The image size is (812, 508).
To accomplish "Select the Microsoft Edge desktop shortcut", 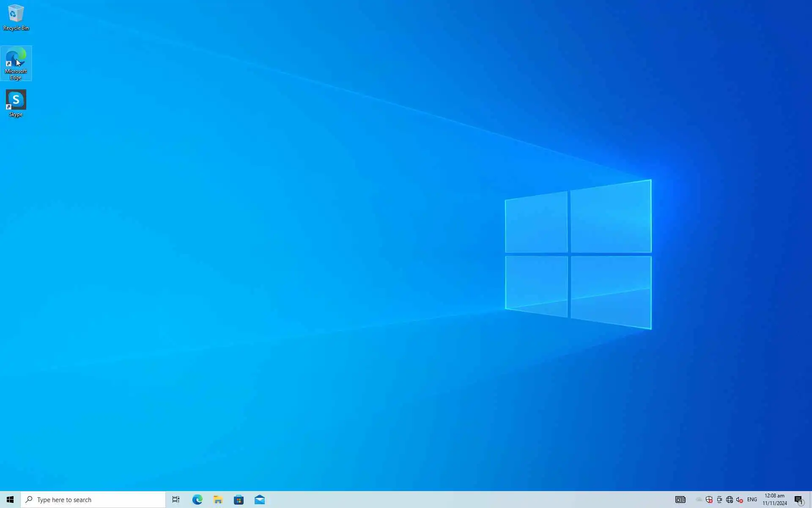I will point(16,63).
